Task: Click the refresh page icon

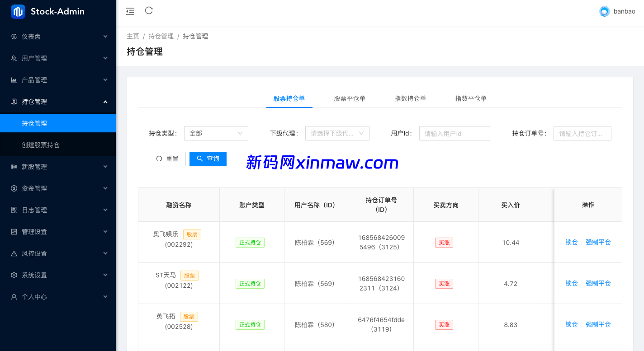Action: [x=149, y=11]
